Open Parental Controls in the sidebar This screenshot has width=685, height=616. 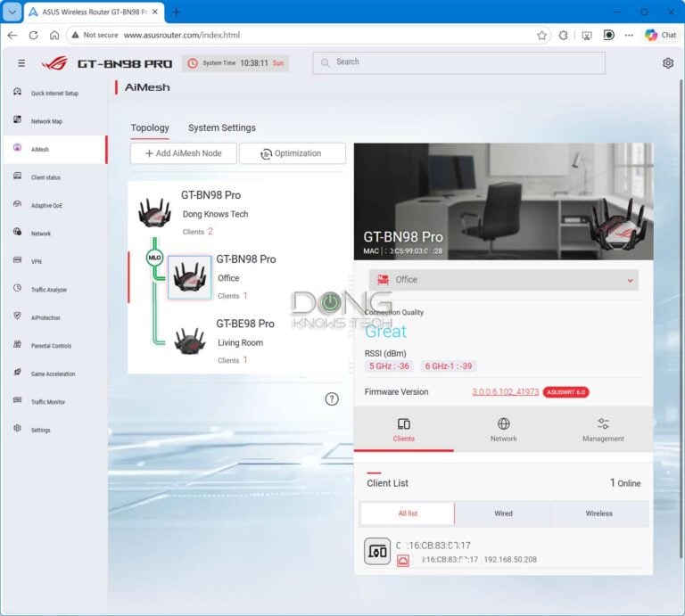pos(54,345)
